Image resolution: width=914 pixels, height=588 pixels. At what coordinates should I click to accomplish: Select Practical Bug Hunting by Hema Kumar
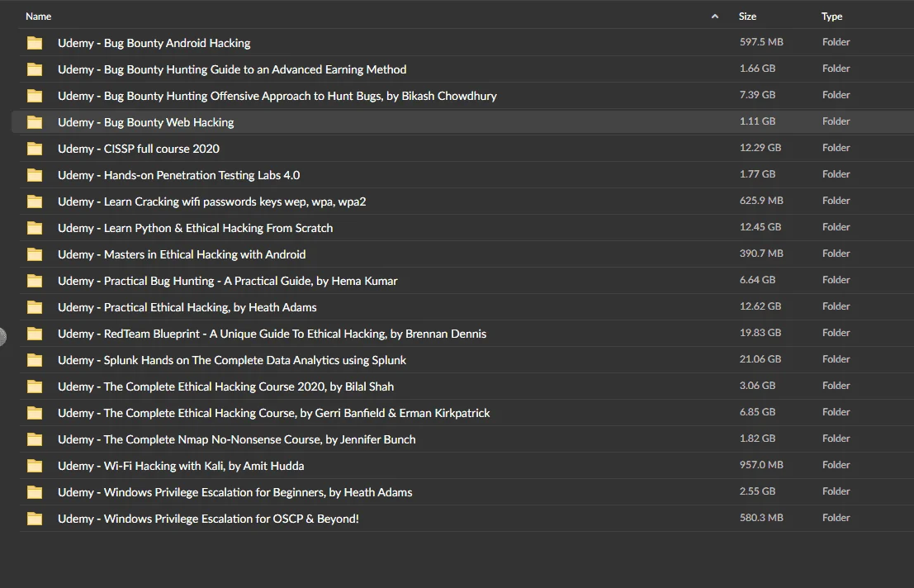[x=227, y=281]
